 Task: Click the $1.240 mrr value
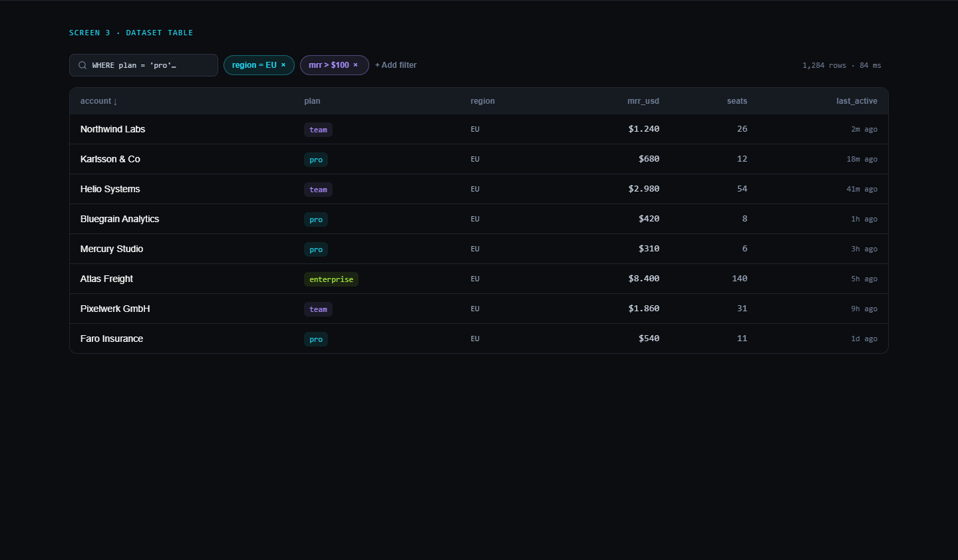[x=643, y=129]
